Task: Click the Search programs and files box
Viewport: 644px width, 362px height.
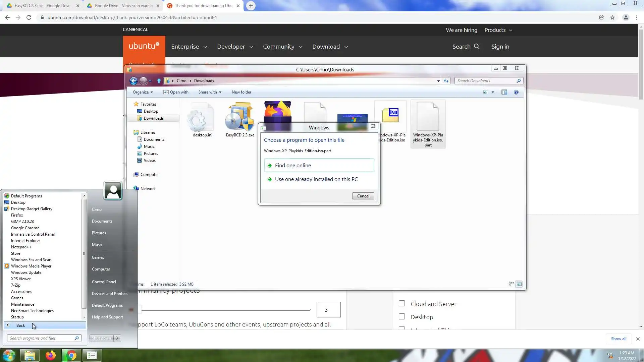Action: point(41,338)
